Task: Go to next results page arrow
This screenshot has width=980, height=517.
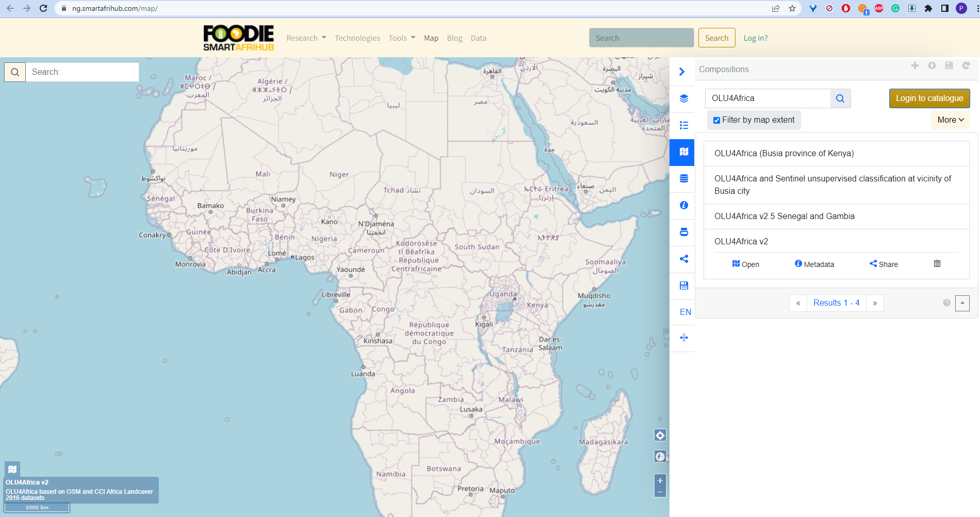Action: click(875, 303)
